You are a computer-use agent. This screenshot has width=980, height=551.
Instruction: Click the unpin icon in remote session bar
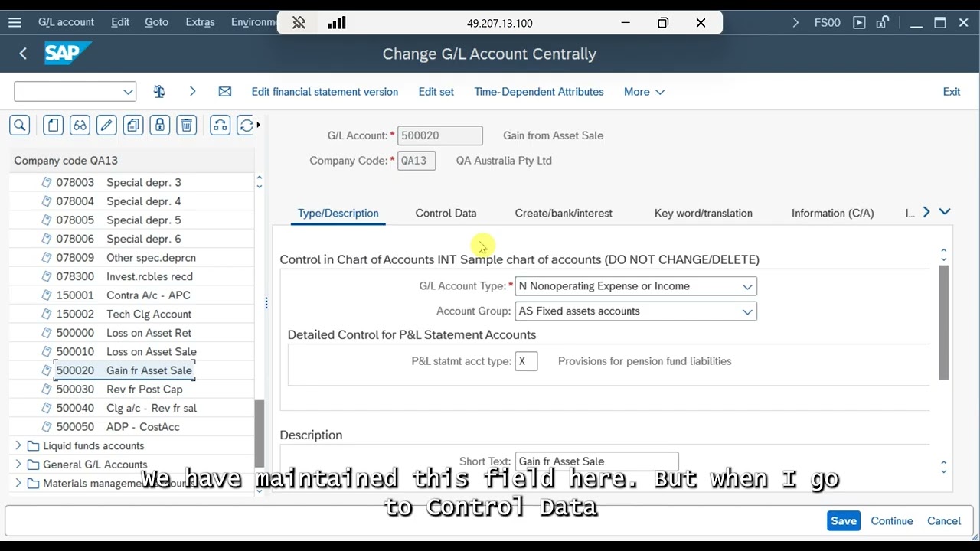(299, 23)
